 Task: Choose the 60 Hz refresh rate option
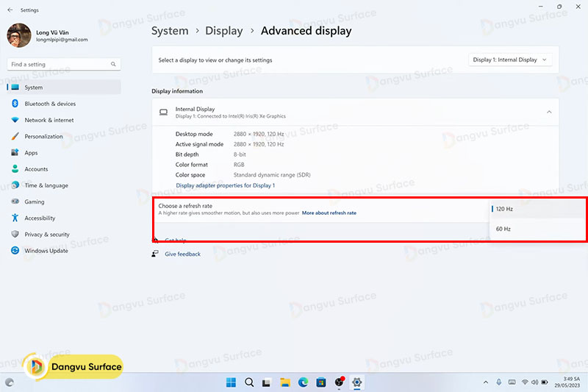503,229
